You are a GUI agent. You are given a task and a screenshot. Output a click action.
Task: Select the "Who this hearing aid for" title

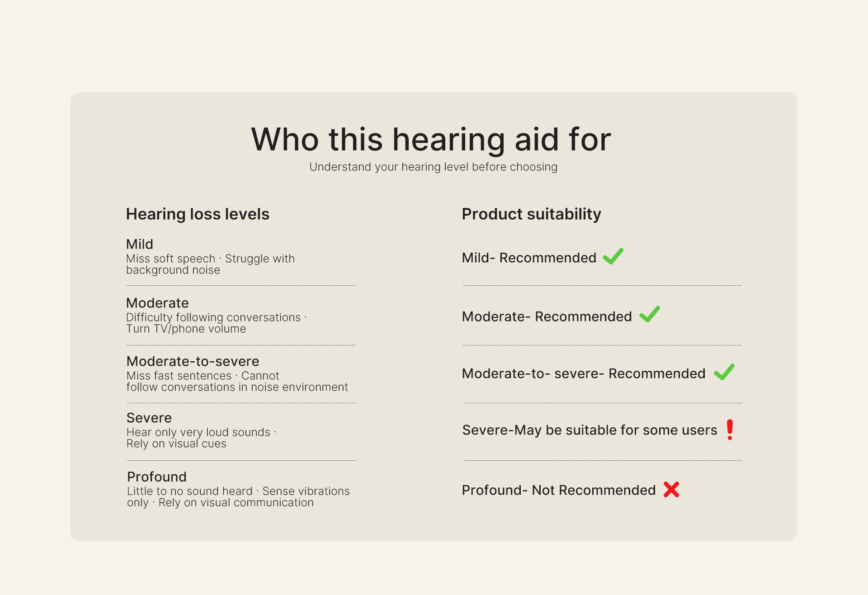click(431, 139)
